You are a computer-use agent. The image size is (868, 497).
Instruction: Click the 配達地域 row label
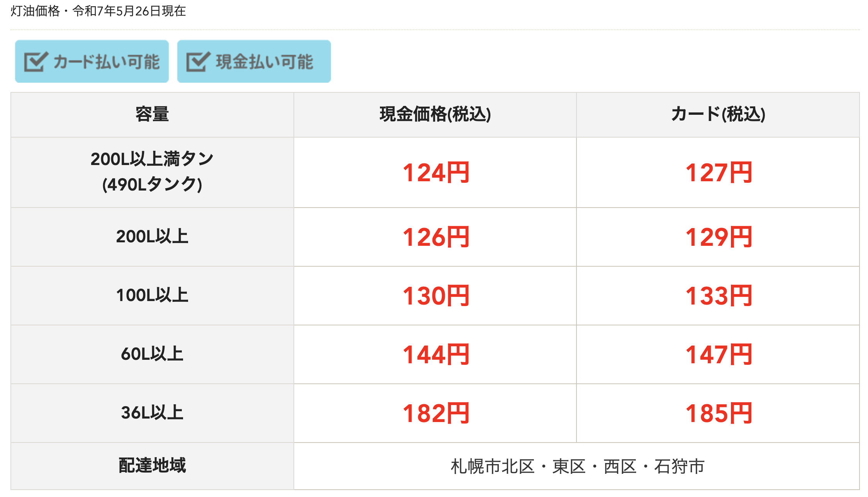click(x=152, y=466)
